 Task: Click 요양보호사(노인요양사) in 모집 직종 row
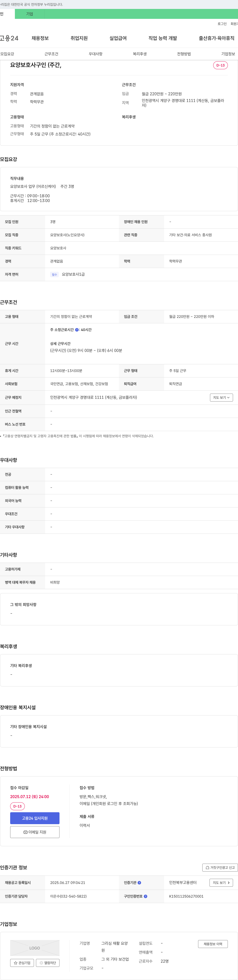coord(67,235)
